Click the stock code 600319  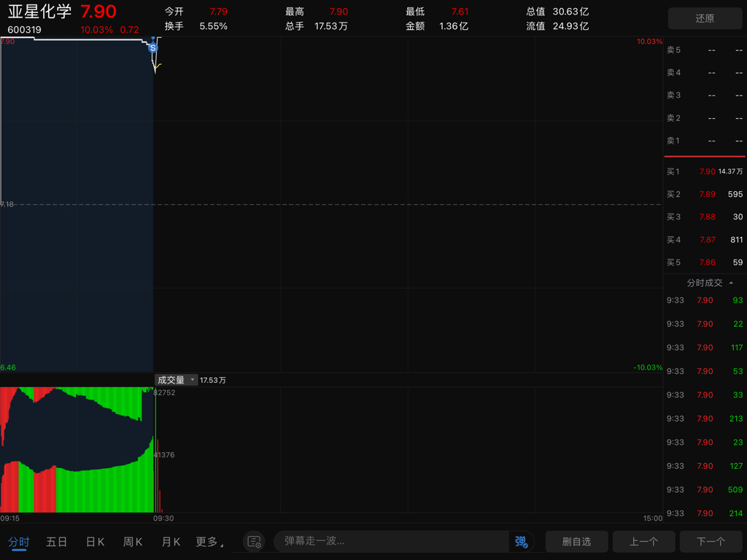[24, 29]
